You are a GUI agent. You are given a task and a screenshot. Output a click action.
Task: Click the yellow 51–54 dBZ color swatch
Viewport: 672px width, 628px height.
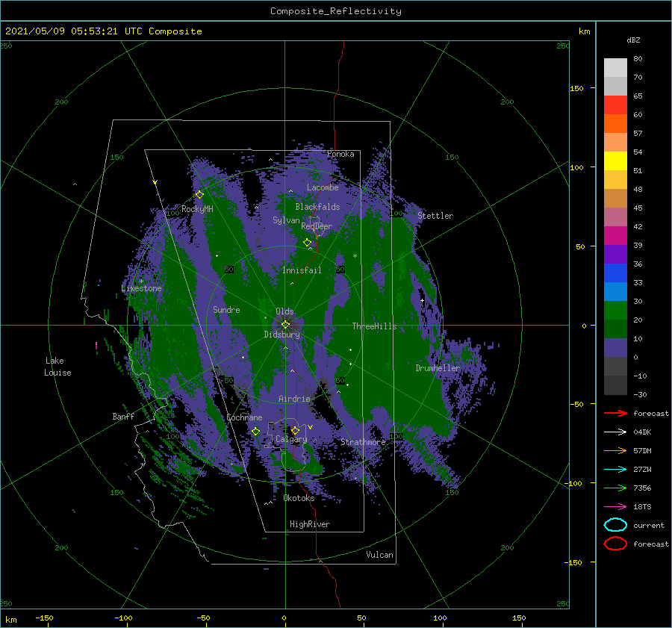tap(615, 161)
